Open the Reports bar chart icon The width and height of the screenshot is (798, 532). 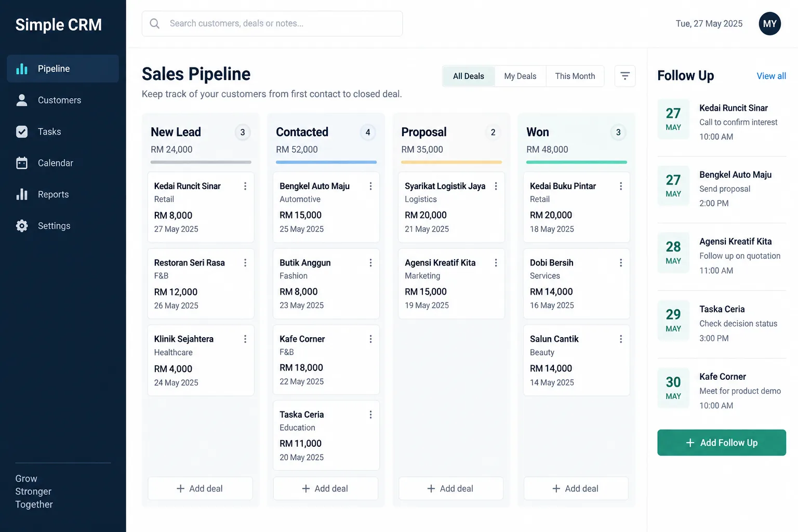point(22,194)
